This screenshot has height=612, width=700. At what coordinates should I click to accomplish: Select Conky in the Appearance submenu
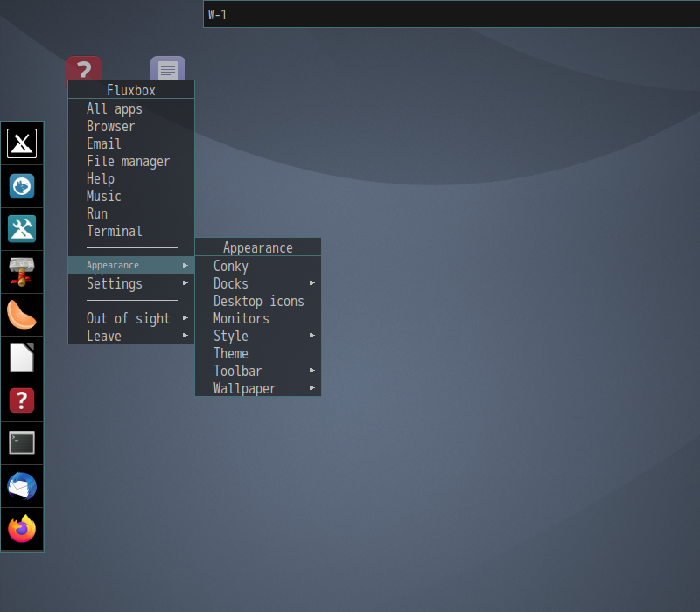point(258,266)
